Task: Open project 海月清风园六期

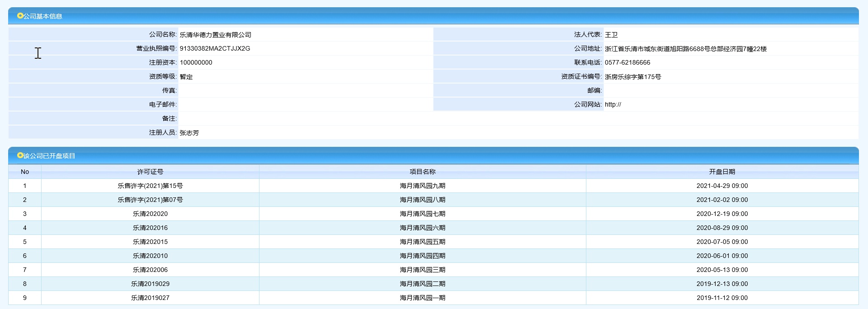Action: tap(422, 228)
